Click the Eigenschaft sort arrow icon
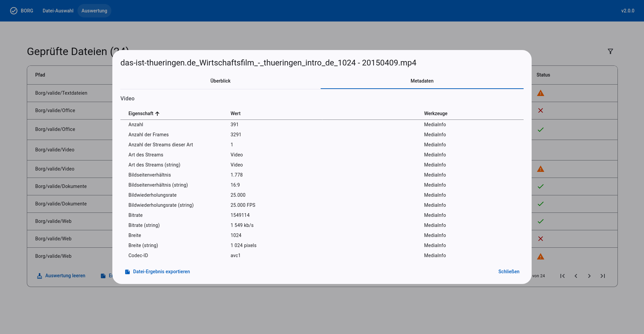 coord(157,113)
